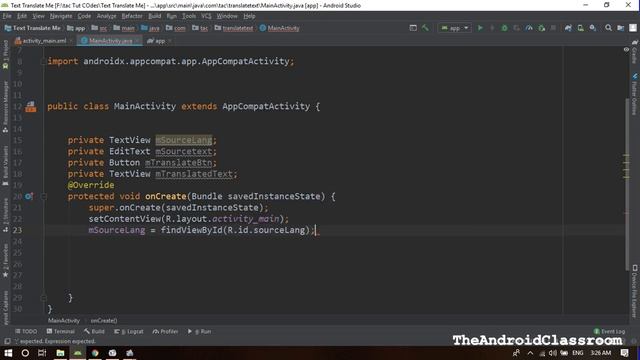Open the Structure tool window on left strip
The height and width of the screenshot is (360, 640).
5,216
